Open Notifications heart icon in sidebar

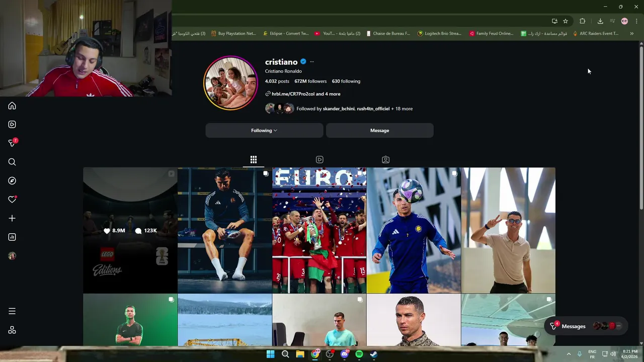coord(12,200)
